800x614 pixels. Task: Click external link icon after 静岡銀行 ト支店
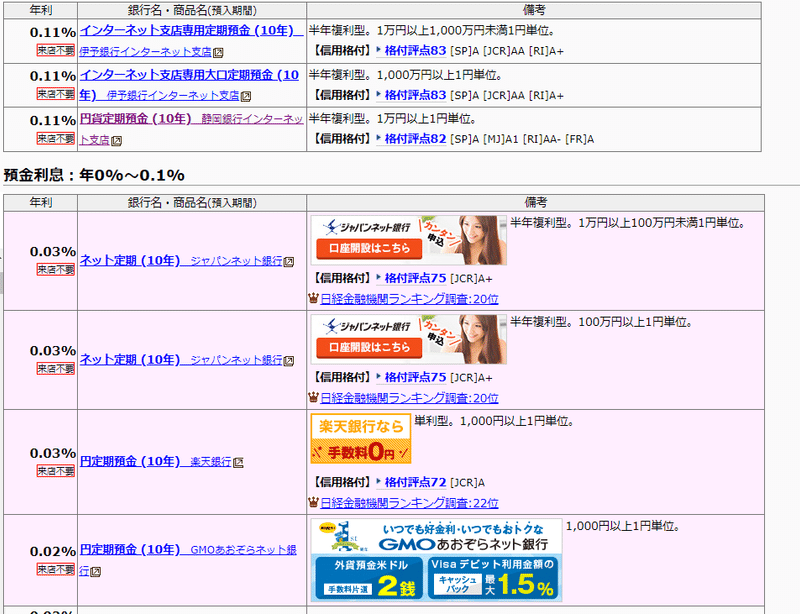[x=116, y=141]
